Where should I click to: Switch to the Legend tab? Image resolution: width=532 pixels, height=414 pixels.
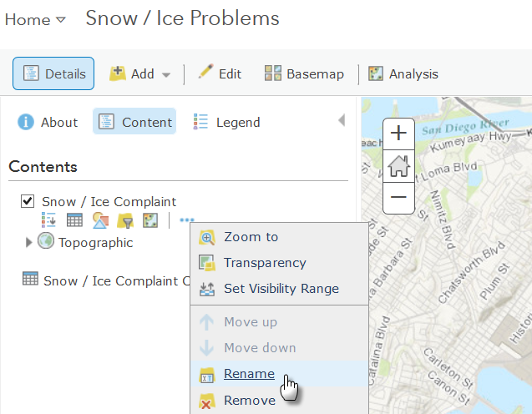[x=227, y=122]
